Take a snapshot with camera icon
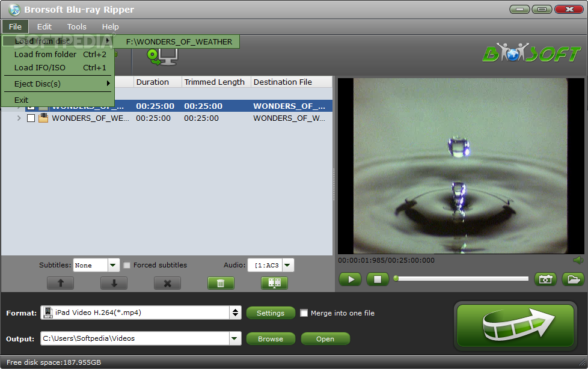This screenshot has height=369, width=588. tap(545, 279)
